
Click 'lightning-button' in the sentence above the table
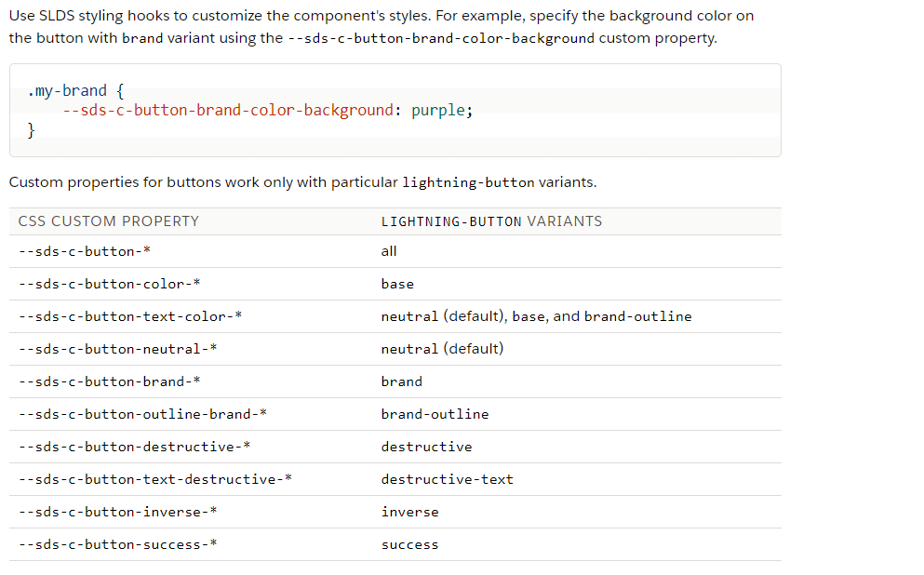[x=468, y=182]
